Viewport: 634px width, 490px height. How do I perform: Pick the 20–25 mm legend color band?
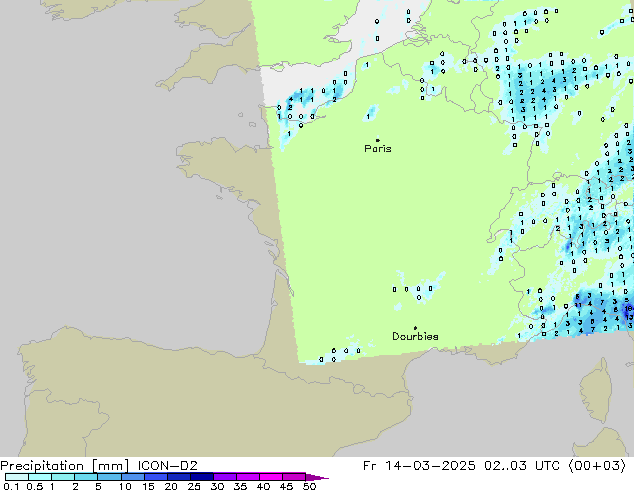[179, 477]
